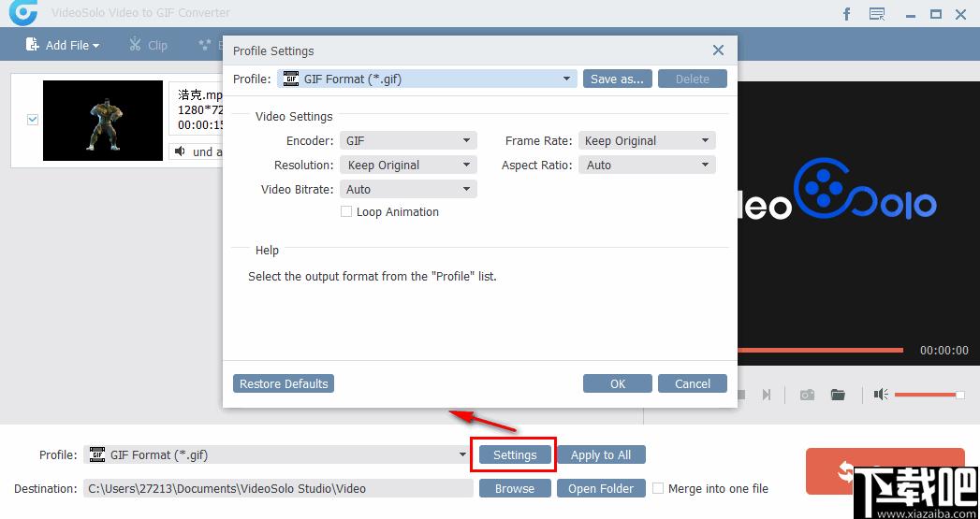Open the Profile dropdown in Profile Settings

click(x=427, y=79)
